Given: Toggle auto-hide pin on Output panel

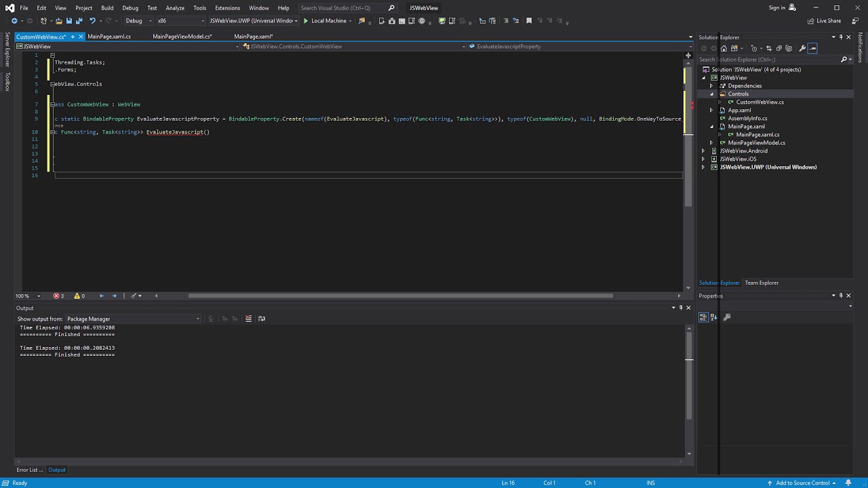Looking at the screenshot, I should 682,308.
